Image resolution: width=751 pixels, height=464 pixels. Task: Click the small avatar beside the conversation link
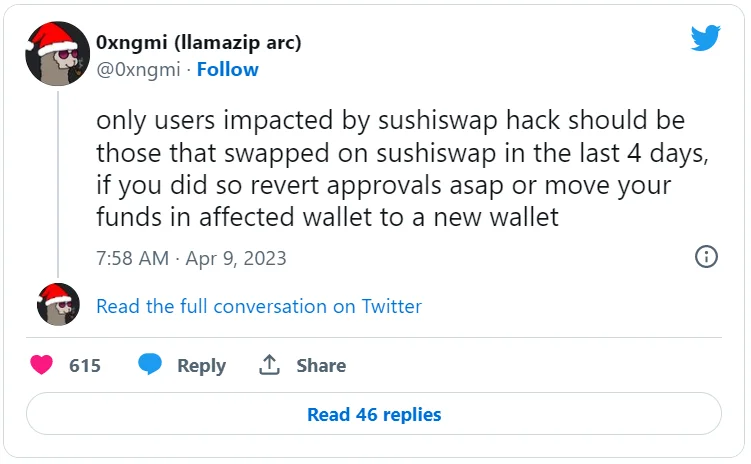[58, 304]
